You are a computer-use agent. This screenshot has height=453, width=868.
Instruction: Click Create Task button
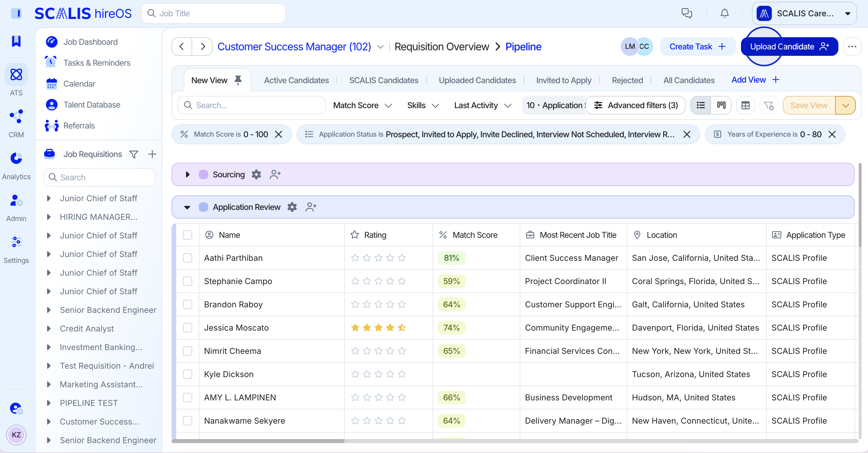(x=697, y=47)
